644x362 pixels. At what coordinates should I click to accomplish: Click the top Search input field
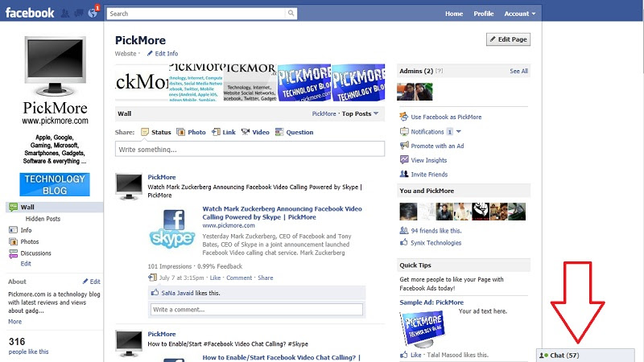(x=196, y=14)
